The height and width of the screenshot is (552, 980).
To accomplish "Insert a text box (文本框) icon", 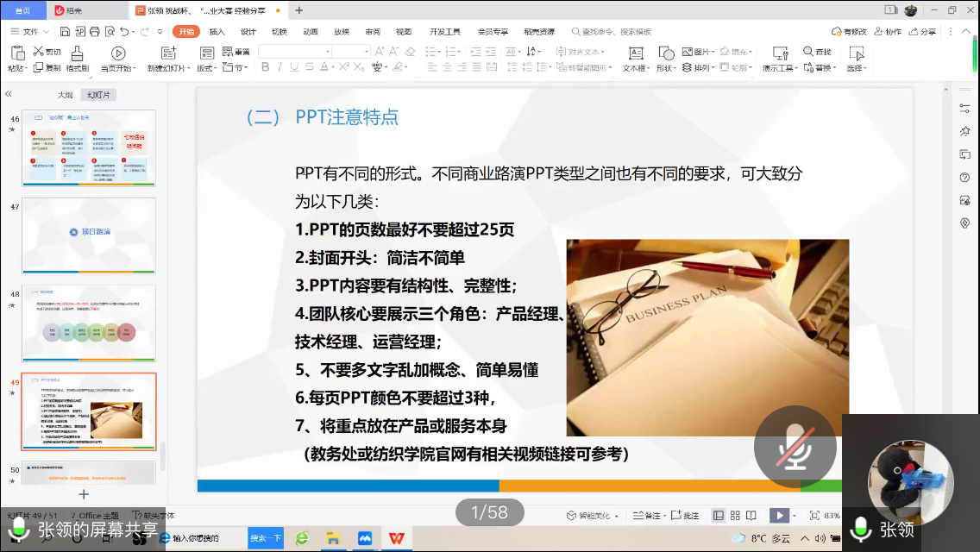I will [x=636, y=53].
